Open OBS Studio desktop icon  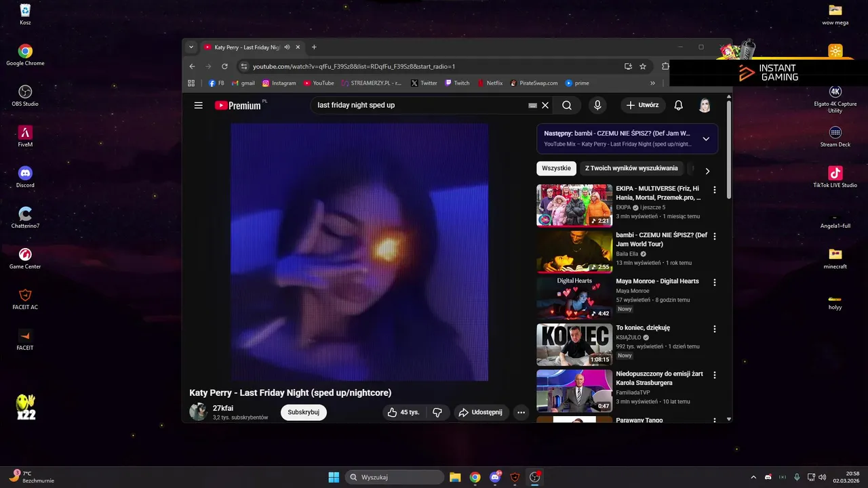[x=25, y=96]
